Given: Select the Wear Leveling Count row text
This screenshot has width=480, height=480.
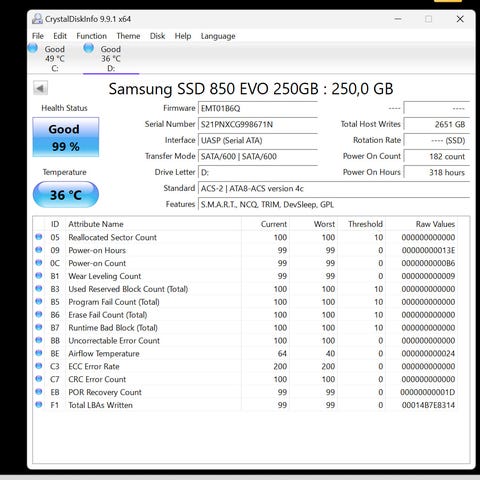Looking at the screenshot, I should (105, 276).
